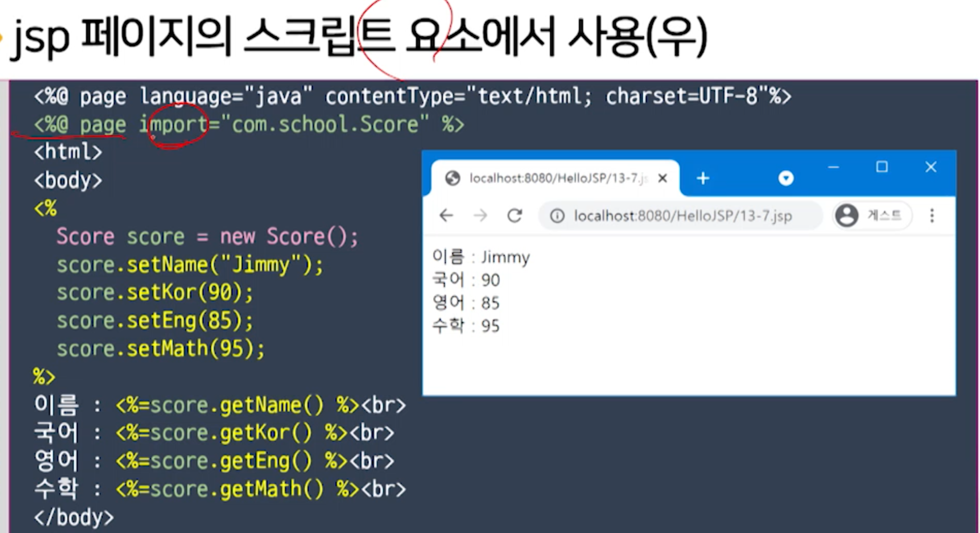Select the localhost:8080/HelloJSP/13-7 tab
Viewport: 980px width, 533px height.
[x=555, y=178]
